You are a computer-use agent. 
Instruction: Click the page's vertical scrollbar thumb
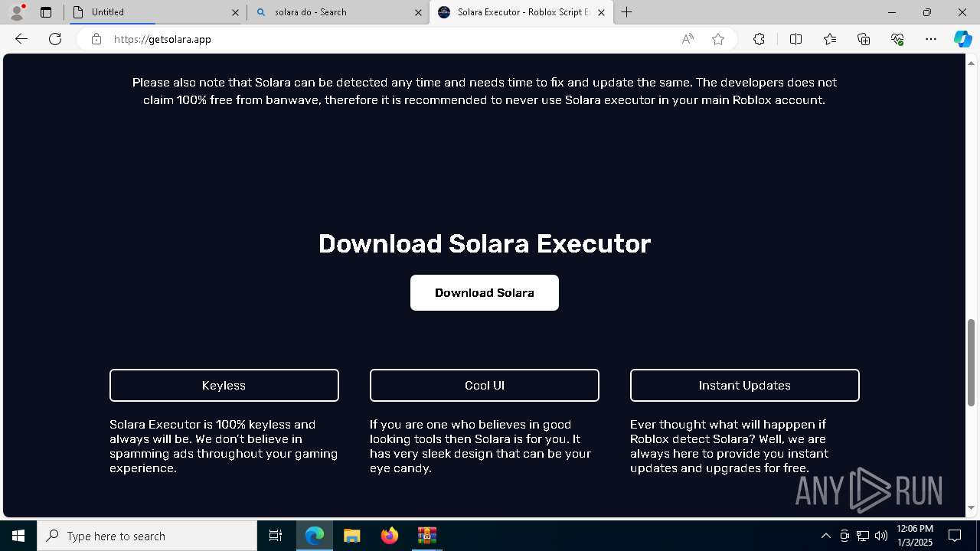[x=972, y=362]
